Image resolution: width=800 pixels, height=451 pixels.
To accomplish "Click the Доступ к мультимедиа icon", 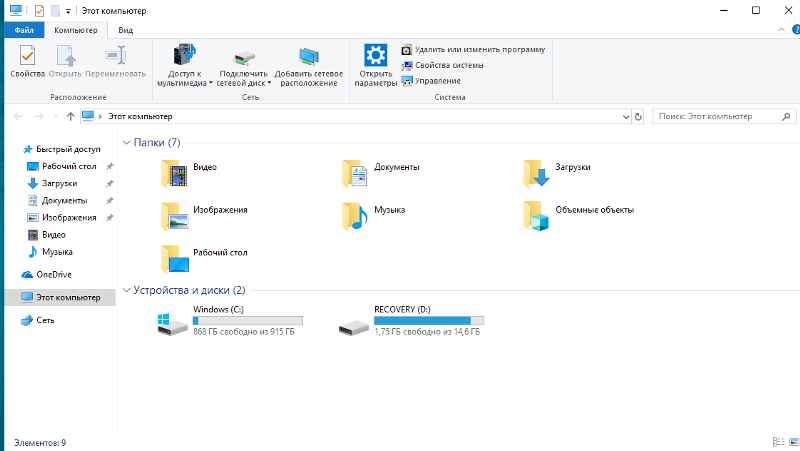I will coord(184,55).
